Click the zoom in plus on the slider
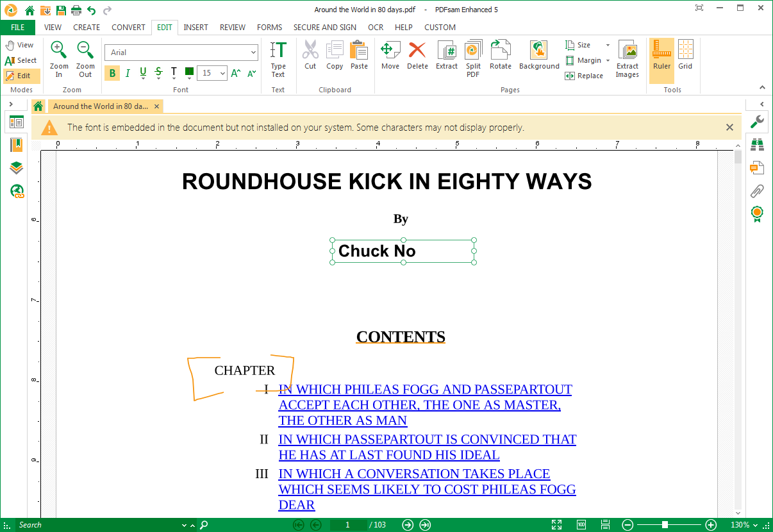Viewport: 773px width, 532px height. [x=711, y=525]
